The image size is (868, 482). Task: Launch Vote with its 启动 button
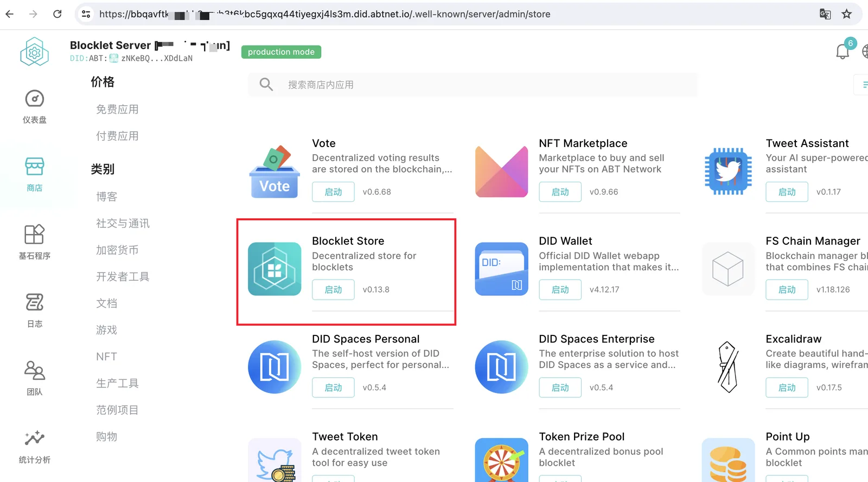click(333, 192)
